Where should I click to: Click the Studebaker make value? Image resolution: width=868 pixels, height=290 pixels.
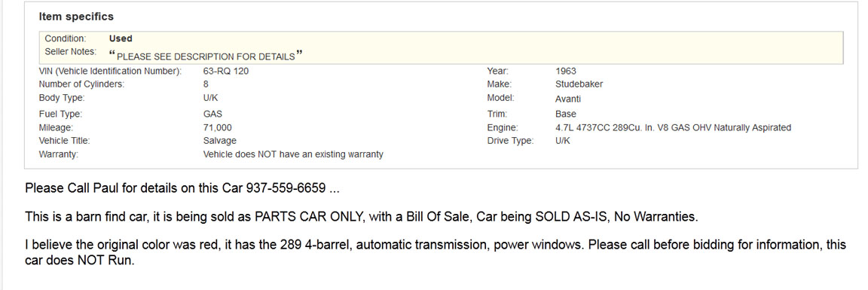point(579,84)
